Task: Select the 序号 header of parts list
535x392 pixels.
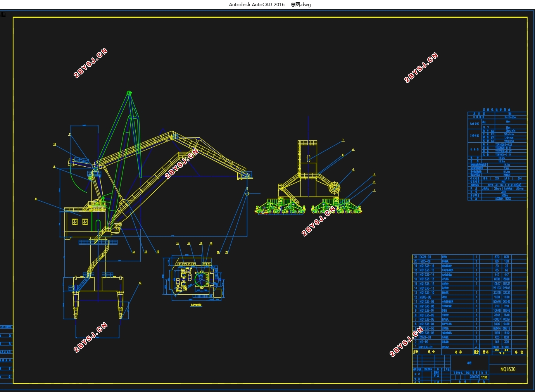Action: pyautogui.click(x=416, y=352)
